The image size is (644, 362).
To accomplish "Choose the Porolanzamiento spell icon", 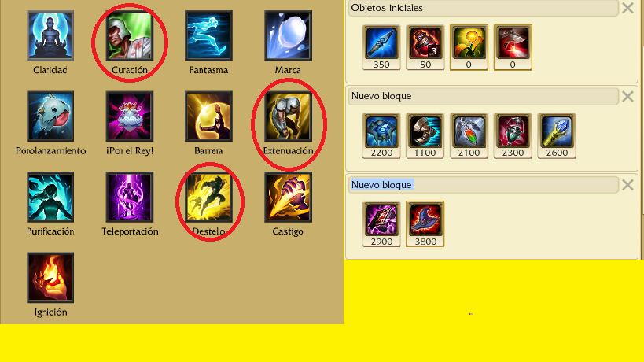I will pyautogui.click(x=50, y=116).
